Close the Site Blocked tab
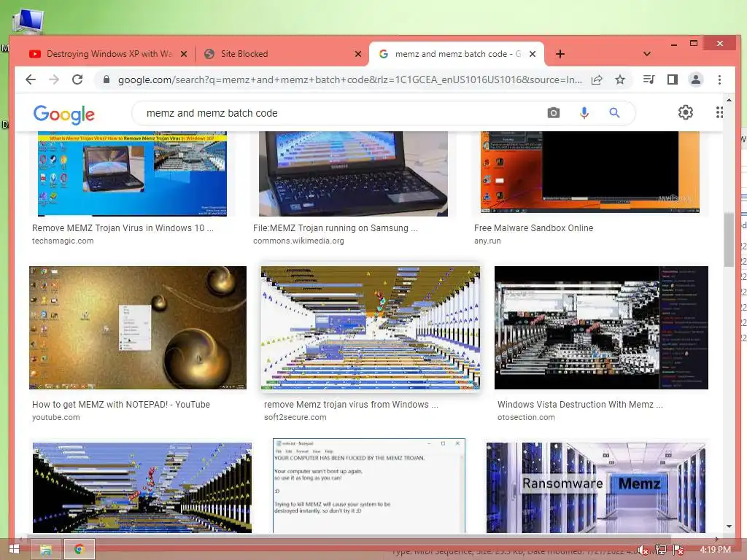The height and width of the screenshot is (560, 747). pos(357,54)
